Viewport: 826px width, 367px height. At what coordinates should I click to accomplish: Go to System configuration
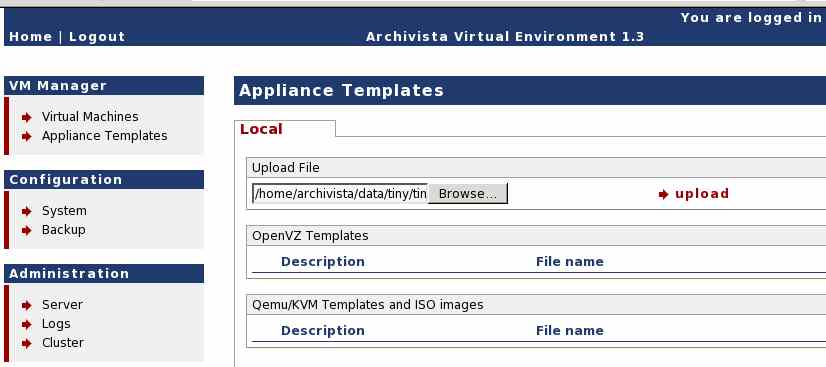[64, 211]
